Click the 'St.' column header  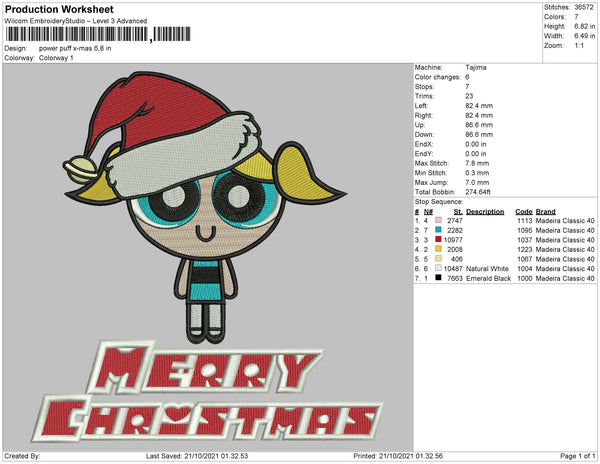point(458,212)
